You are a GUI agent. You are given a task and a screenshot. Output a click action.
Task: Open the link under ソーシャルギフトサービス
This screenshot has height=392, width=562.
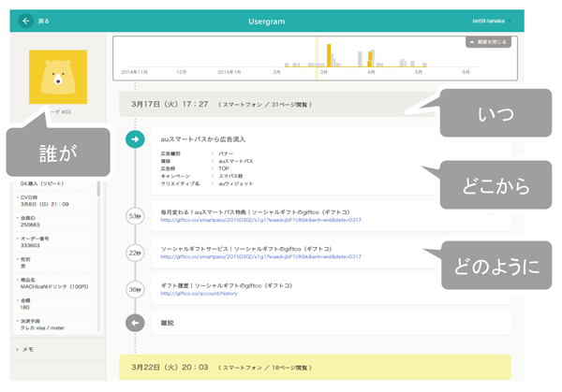click(261, 256)
